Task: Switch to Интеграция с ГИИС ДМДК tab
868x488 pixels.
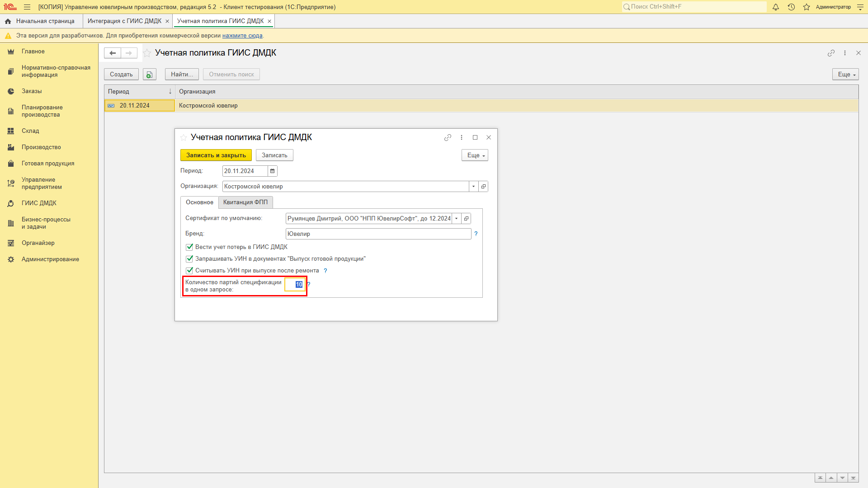Action: [x=124, y=21]
